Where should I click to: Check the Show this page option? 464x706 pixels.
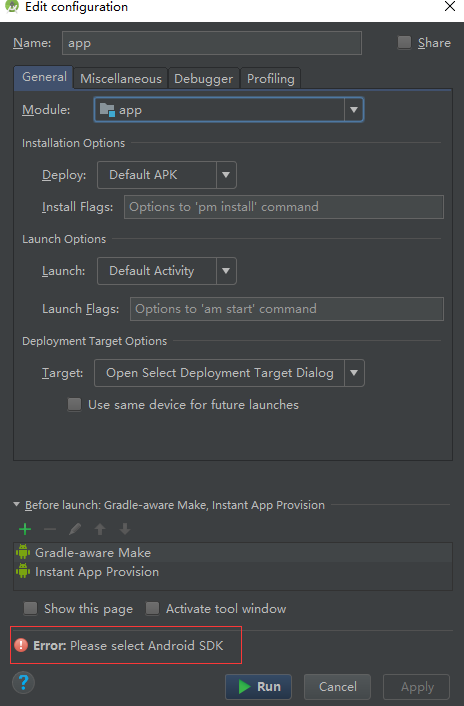(x=31, y=609)
